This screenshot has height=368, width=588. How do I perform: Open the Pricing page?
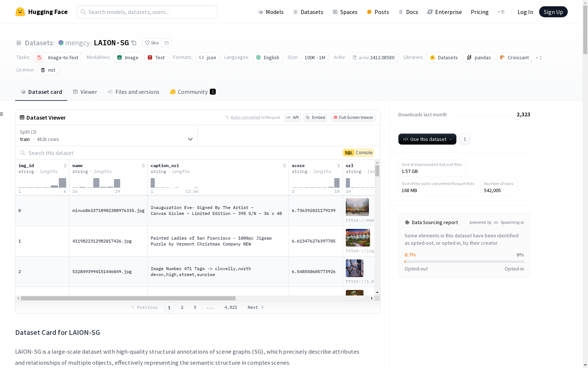(480, 12)
